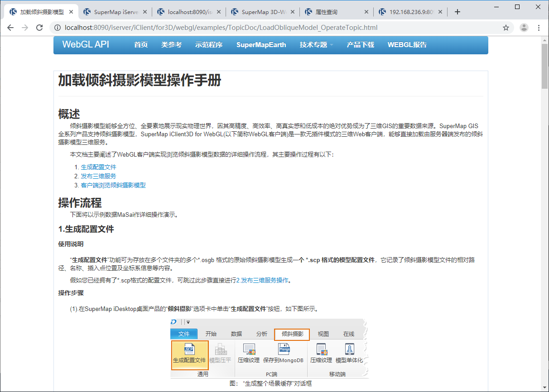Switch to the SuperMap 3D-W tab

point(262,12)
